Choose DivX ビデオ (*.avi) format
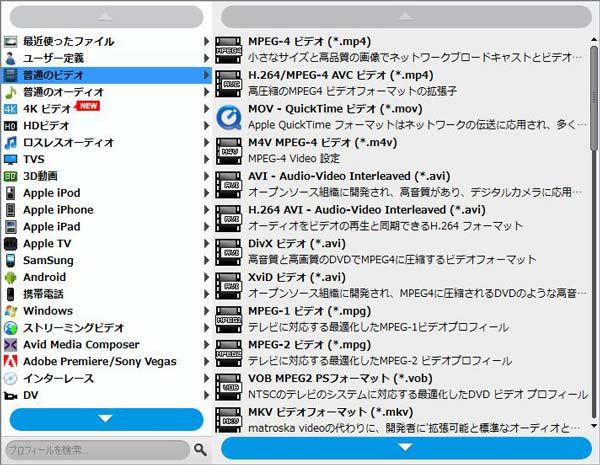 [x=402, y=252]
